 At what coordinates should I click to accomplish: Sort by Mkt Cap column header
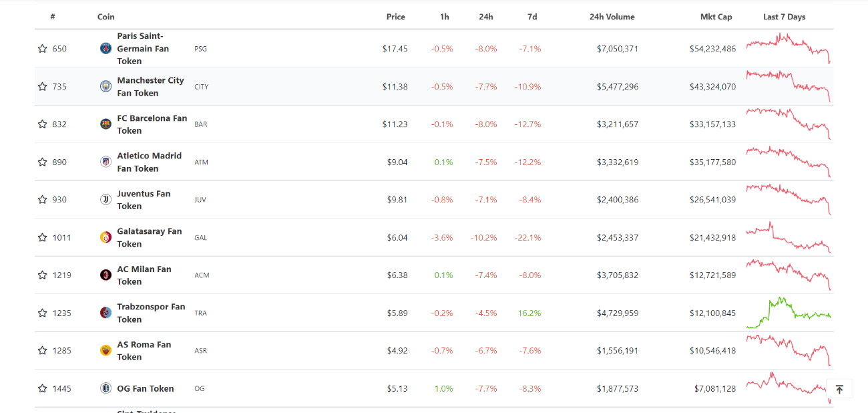coord(716,17)
